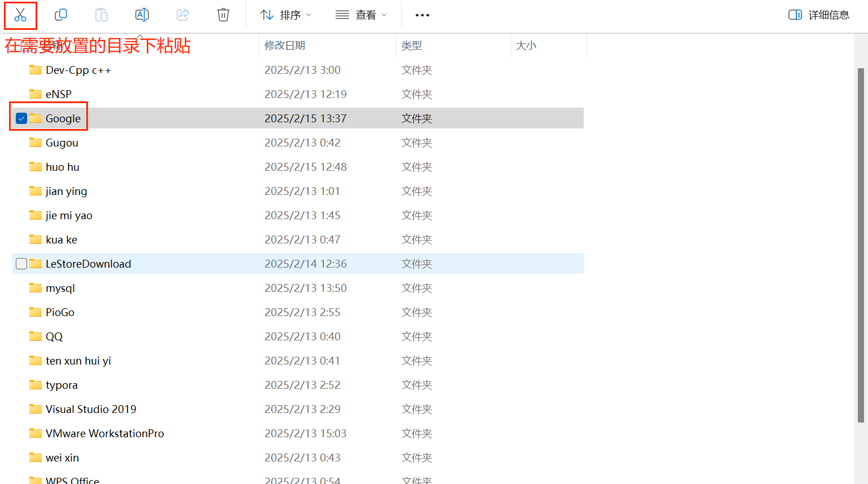Click the 文件夹 type cell in mysql row
Viewport: 868px width, 484px height.
417,288
